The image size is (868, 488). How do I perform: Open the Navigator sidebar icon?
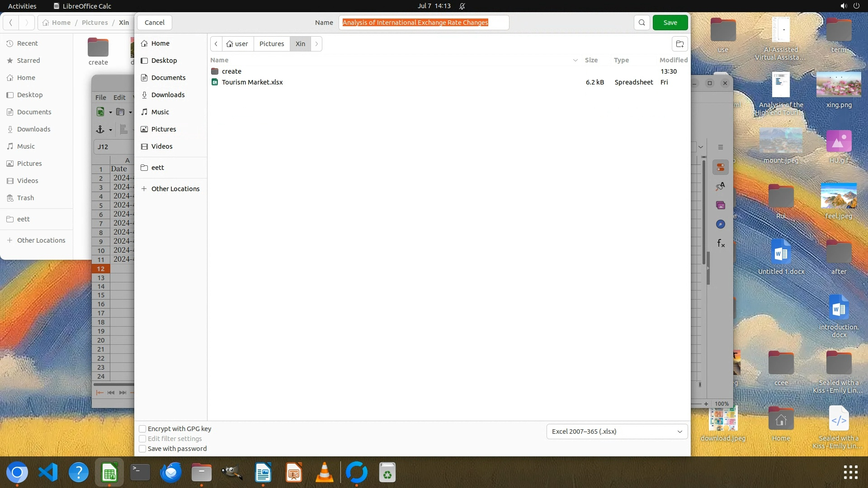(721, 225)
